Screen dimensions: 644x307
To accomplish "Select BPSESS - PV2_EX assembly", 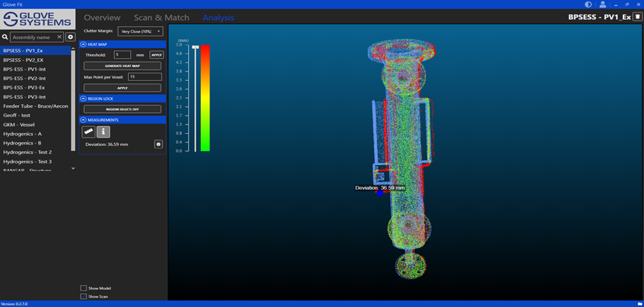I will coord(35,60).
